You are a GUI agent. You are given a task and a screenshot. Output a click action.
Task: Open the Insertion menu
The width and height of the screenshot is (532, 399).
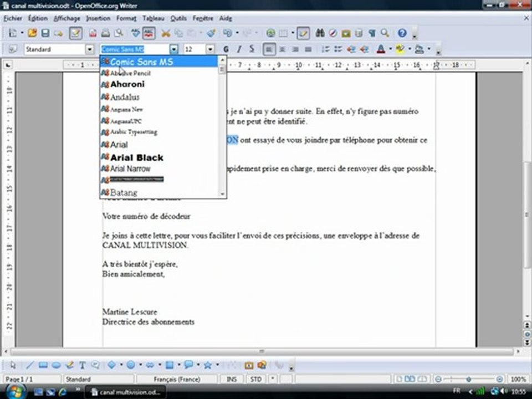tap(98, 18)
